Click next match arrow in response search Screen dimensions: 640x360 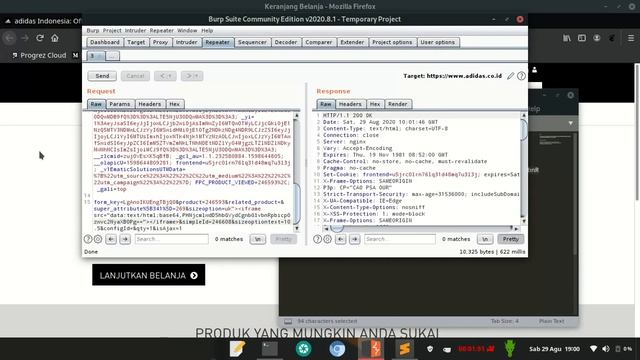click(x=355, y=239)
